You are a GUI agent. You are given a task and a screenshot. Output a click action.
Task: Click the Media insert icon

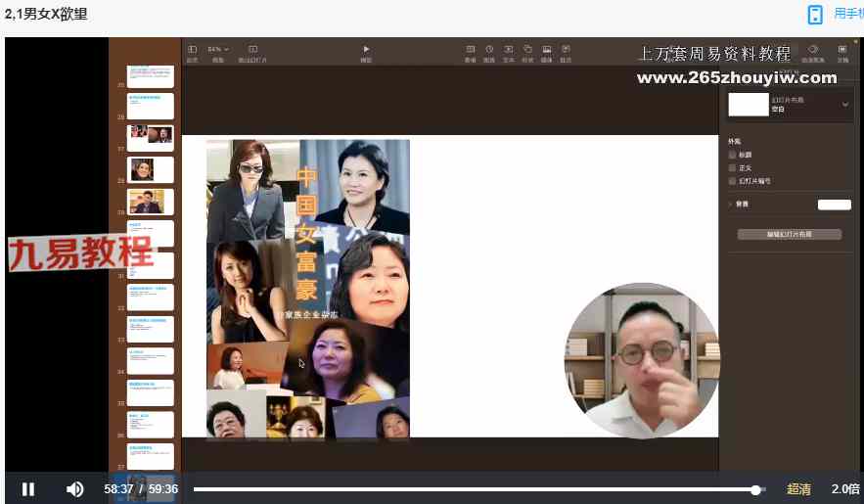coord(546,49)
